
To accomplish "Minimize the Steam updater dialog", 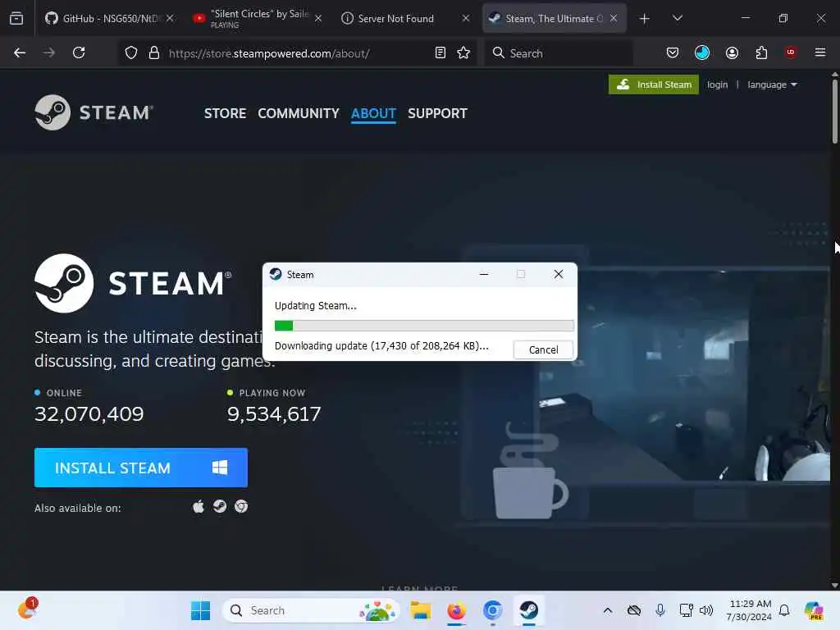I will [x=484, y=274].
